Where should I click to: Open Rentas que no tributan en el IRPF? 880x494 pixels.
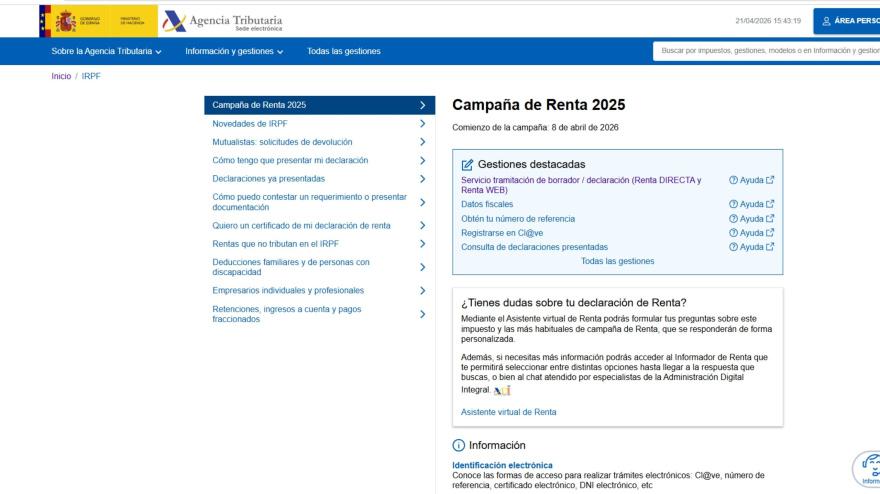319,244
